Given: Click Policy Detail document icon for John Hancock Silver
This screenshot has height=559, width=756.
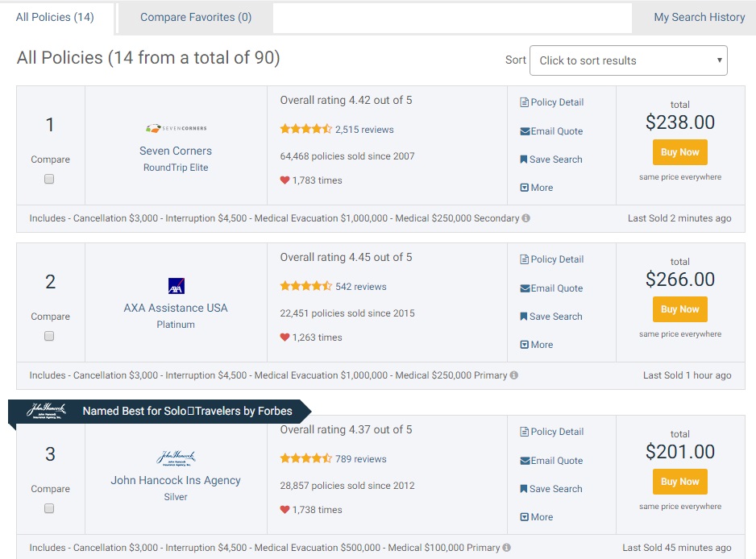Looking at the screenshot, I should (x=524, y=432).
